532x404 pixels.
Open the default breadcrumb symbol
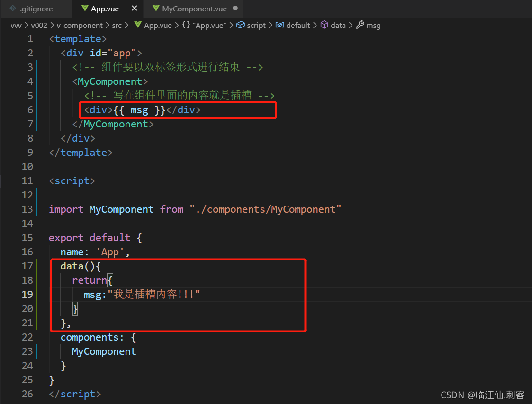298,26
